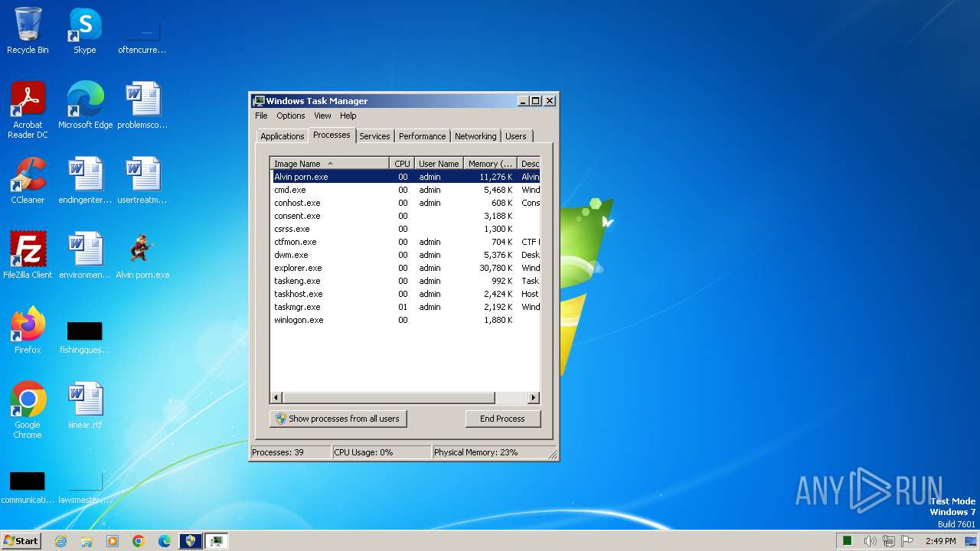Open the File menu in Task Manager
Screen dimensions: 980x551
(x=261, y=116)
